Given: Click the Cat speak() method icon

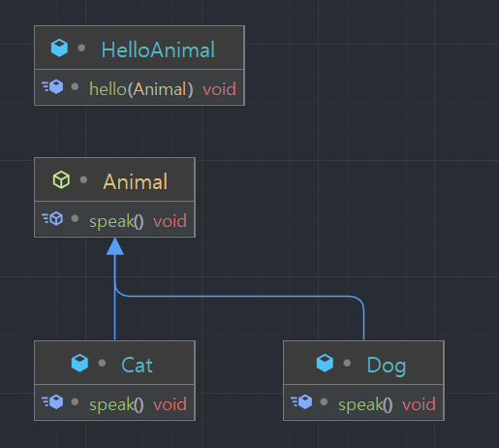Looking at the screenshot, I should (52, 402).
